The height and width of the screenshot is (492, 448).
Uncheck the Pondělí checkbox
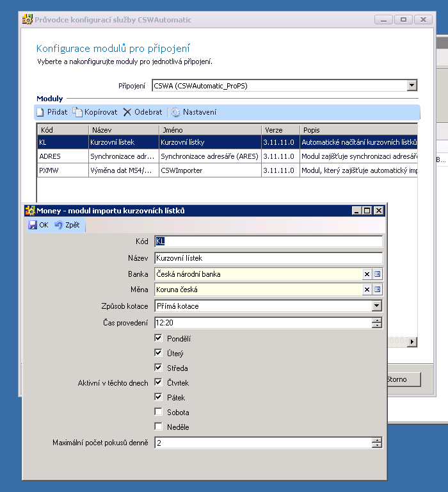click(x=158, y=338)
